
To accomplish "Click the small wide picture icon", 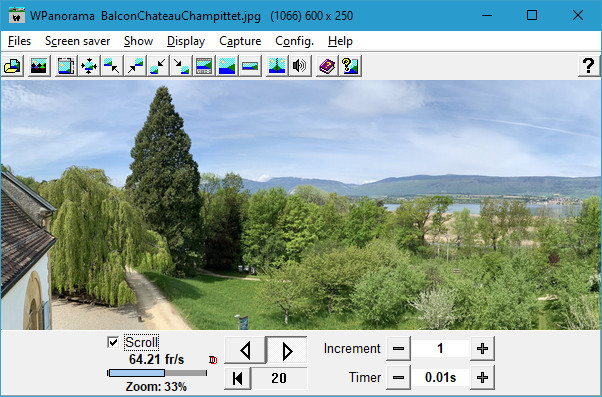I will 250,66.
